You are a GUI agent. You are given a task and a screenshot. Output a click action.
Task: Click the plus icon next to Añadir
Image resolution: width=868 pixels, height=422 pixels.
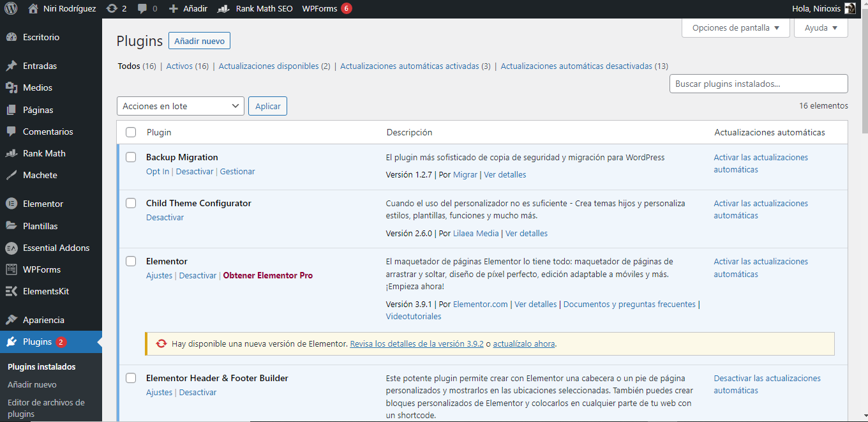[174, 9]
